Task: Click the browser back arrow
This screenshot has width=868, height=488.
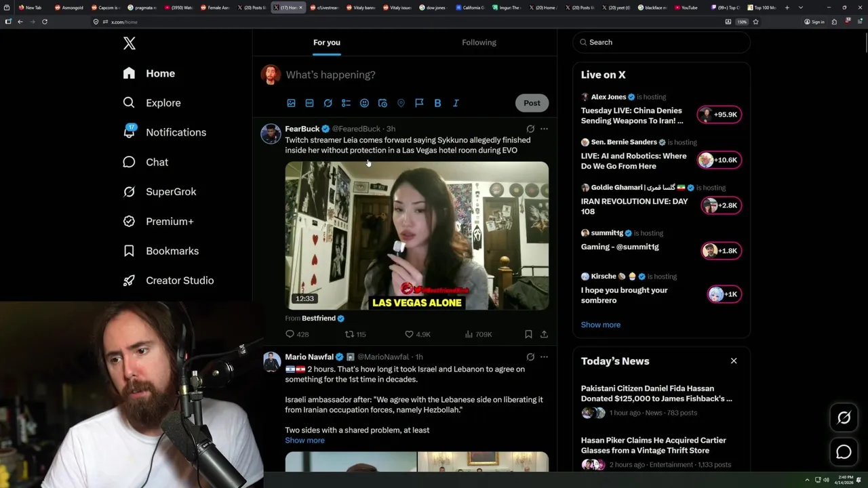Action: (20, 22)
